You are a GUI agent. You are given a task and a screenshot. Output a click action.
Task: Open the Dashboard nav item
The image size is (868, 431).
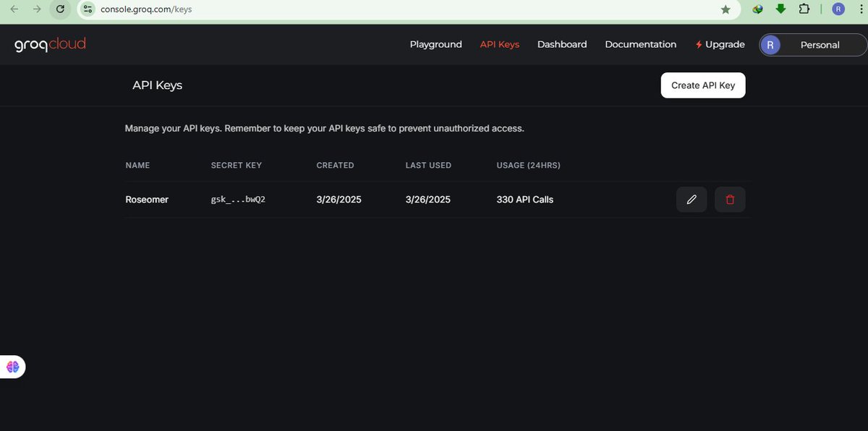click(562, 44)
